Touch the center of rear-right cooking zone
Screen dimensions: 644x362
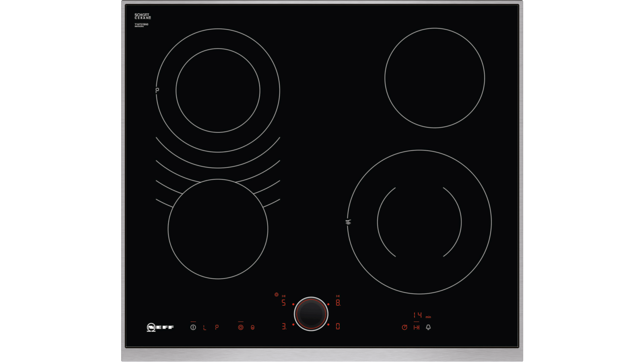pyautogui.click(x=435, y=78)
